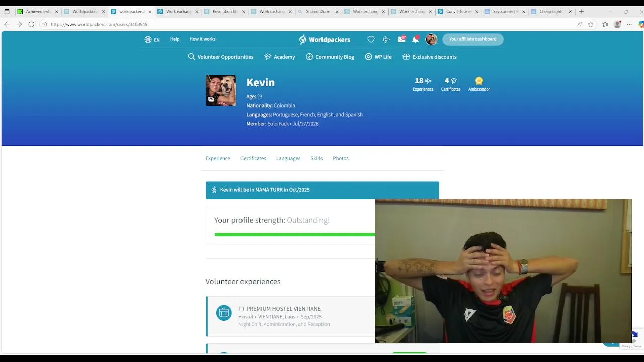
Task: Click Kevin's profile photo
Action: click(221, 90)
